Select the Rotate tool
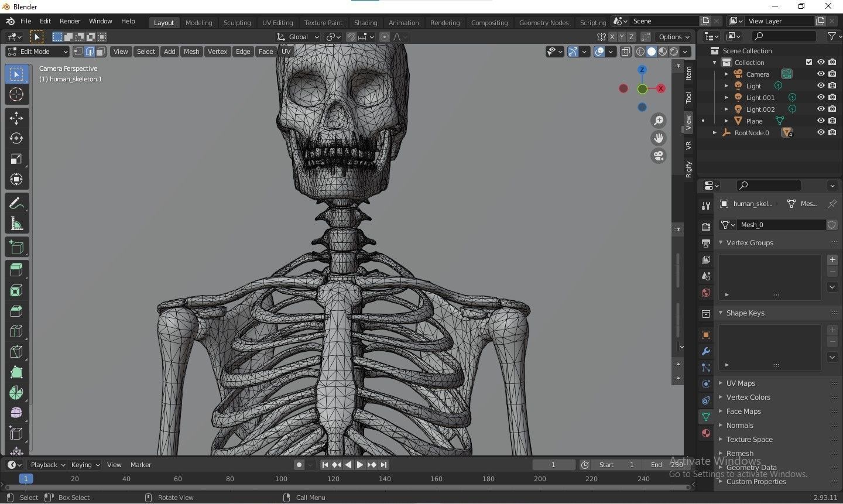This screenshot has width=843, height=504. pyautogui.click(x=16, y=138)
